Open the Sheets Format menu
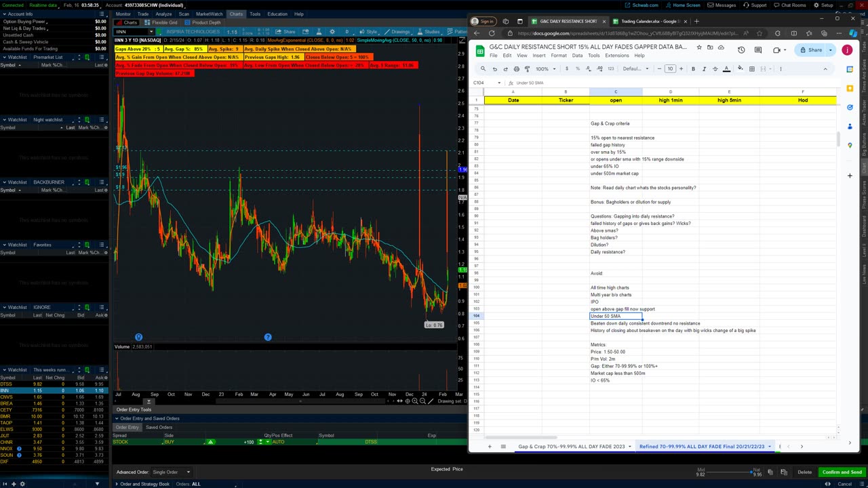 coord(559,56)
